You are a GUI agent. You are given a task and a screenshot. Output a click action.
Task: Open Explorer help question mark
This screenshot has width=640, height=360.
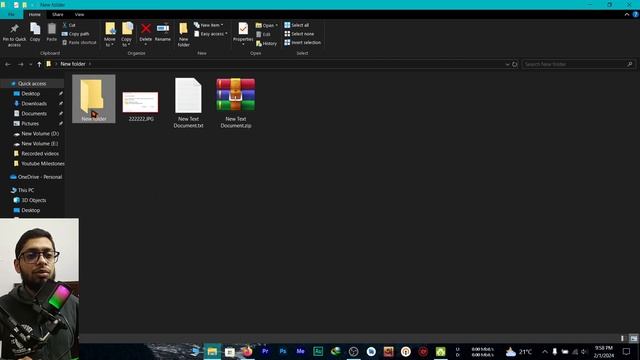tap(636, 14)
